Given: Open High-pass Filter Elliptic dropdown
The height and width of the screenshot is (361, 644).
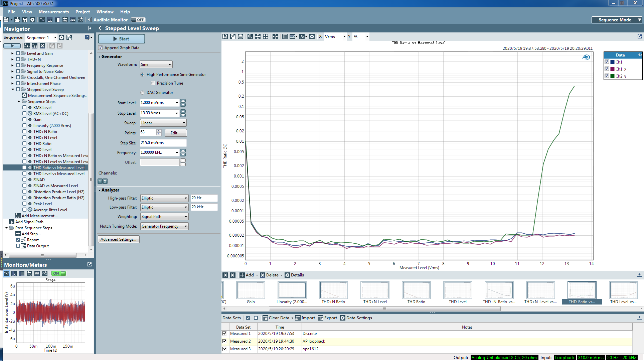Looking at the screenshot, I should pos(165,198).
